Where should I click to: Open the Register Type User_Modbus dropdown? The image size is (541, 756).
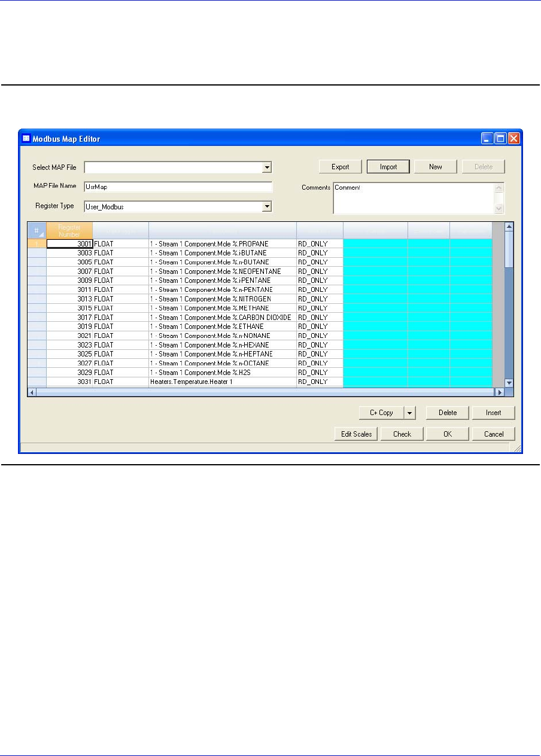pos(268,207)
